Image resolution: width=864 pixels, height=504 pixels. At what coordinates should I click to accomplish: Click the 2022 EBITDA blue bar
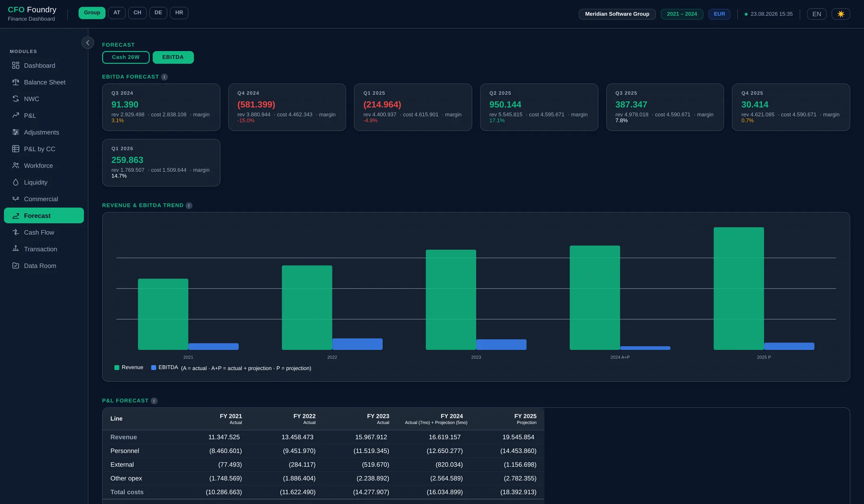coord(358,344)
